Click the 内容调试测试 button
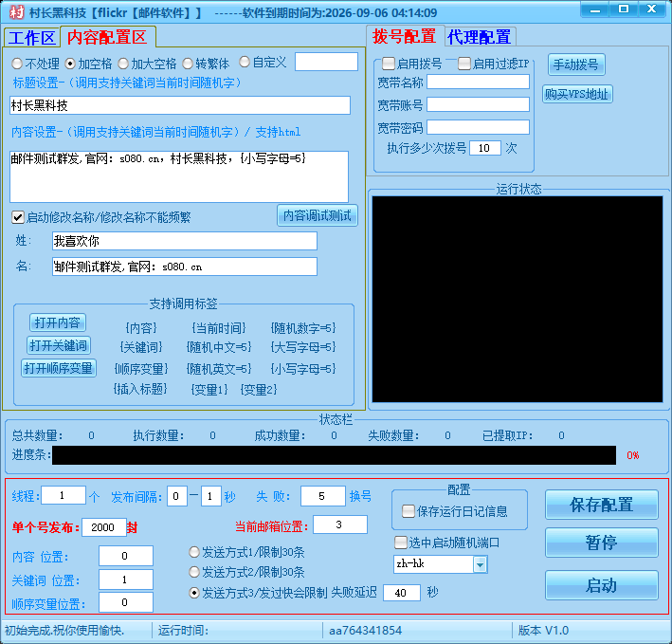672x644 pixels. (318, 215)
